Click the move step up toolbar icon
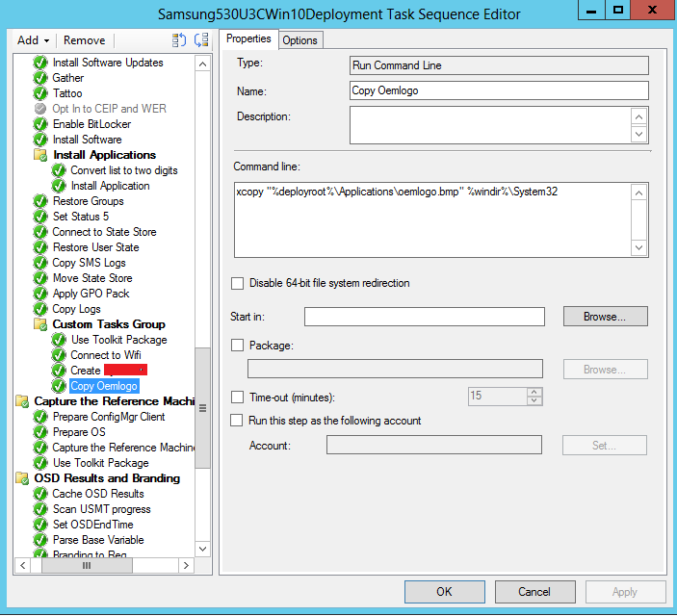Image resolution: width=677 pixels, height=616 pixels. 179,39
